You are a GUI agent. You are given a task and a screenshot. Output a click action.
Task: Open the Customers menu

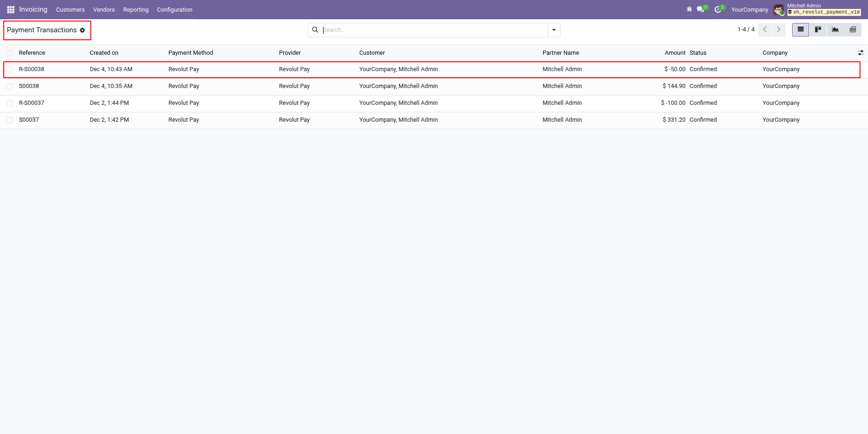coord(70,9)
